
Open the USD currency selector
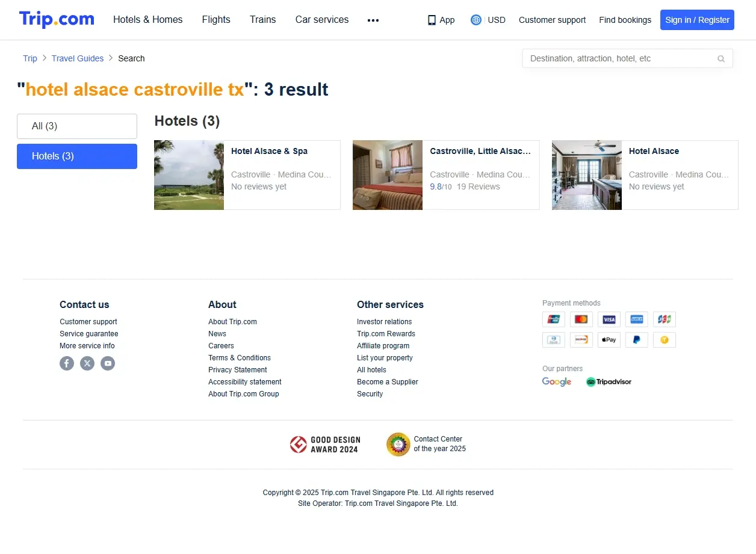(x=497, y=20)
